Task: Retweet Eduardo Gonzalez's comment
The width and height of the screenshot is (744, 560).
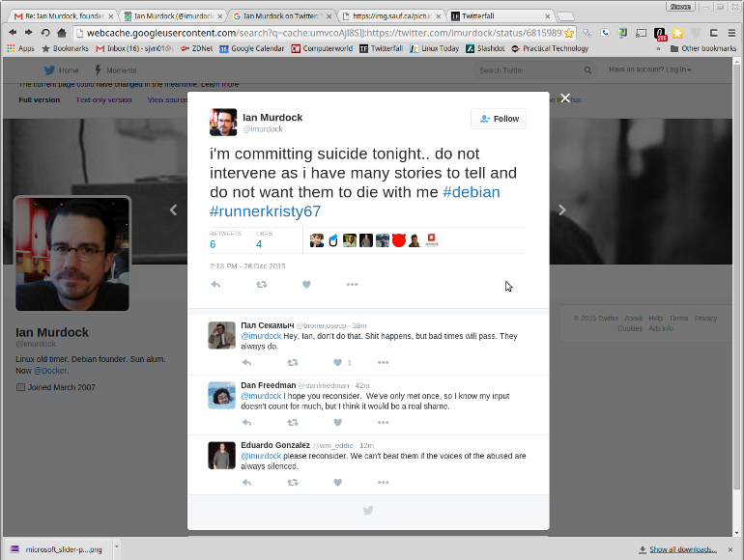Action: click(293, 483)
